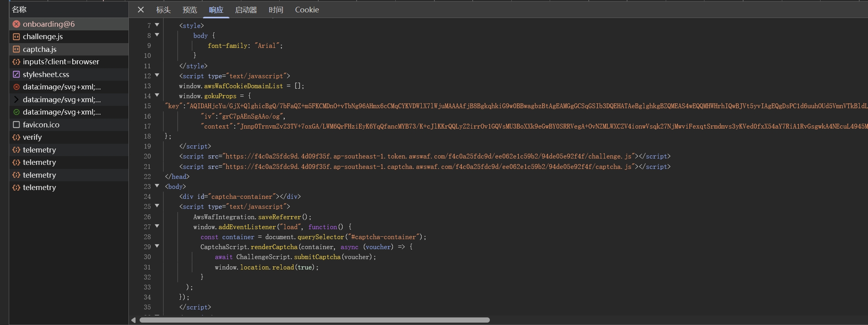Click the challenge.js script URL on line 20
This screenshot has height=325, width=868.
(429, 157)
